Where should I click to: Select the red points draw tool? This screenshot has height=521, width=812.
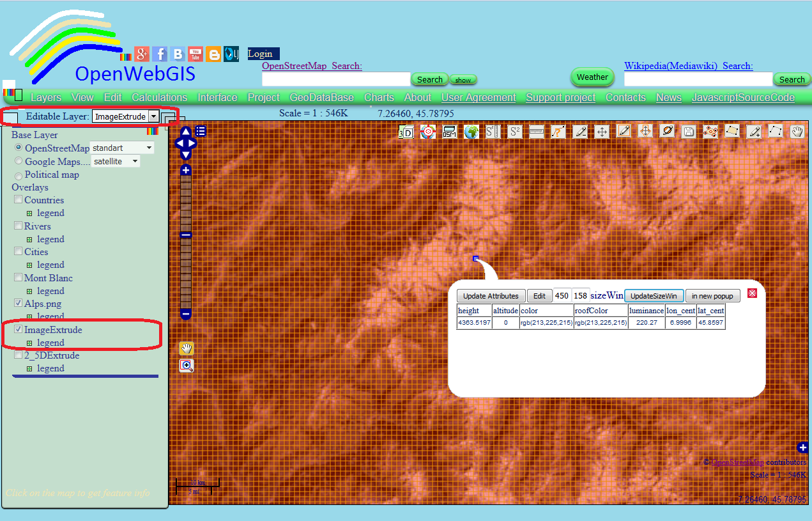tap(710, 132)
